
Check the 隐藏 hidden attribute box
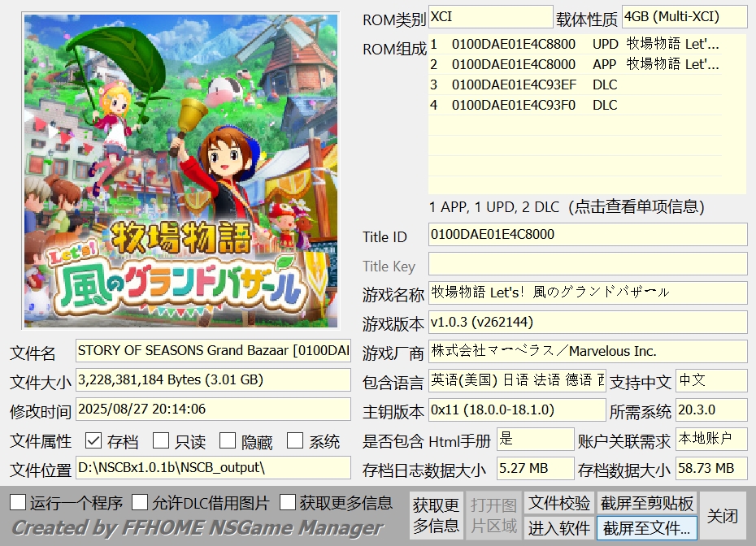(x=228, y=441)
